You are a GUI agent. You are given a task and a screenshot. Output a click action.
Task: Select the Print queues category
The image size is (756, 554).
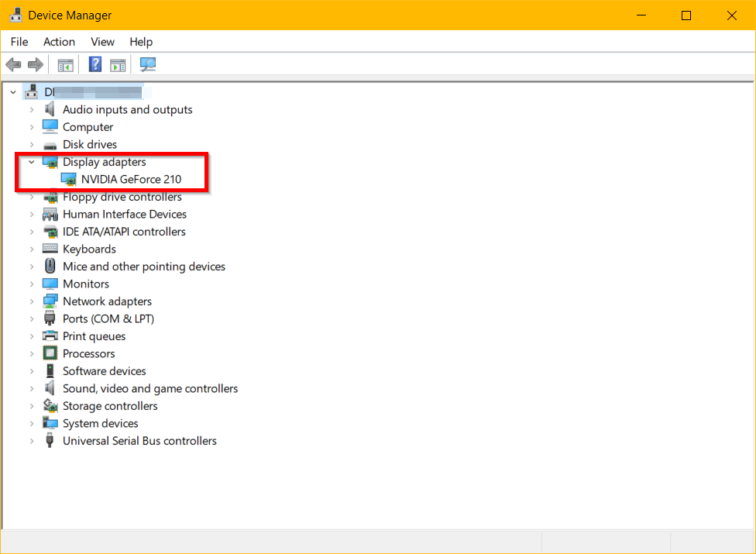pos(93,335)
